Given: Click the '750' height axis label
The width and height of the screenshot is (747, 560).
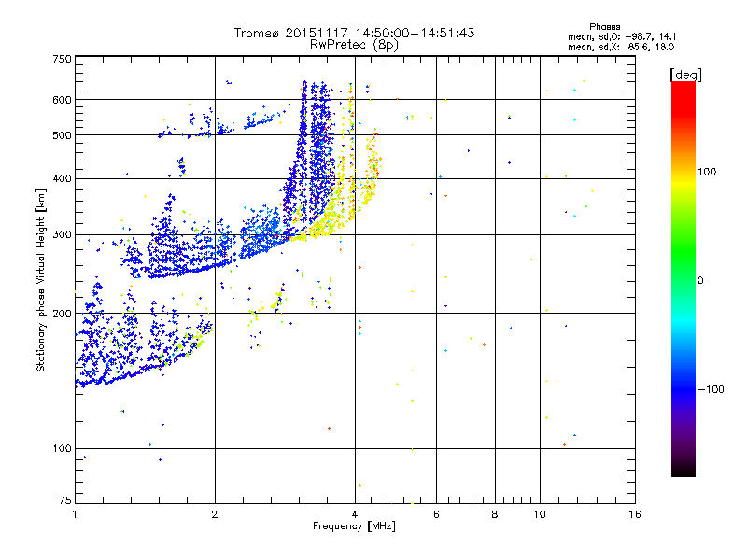Looking at the screenshot, I should click(62, 59).
